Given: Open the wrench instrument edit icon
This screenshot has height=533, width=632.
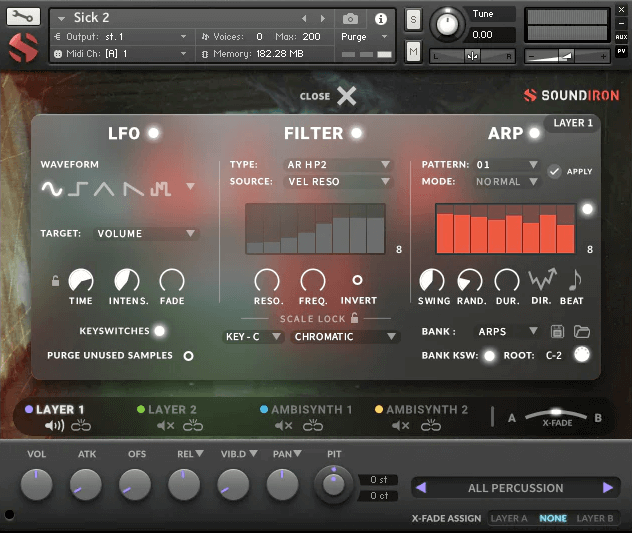Looking at the screenshot, I should (23, 17).
